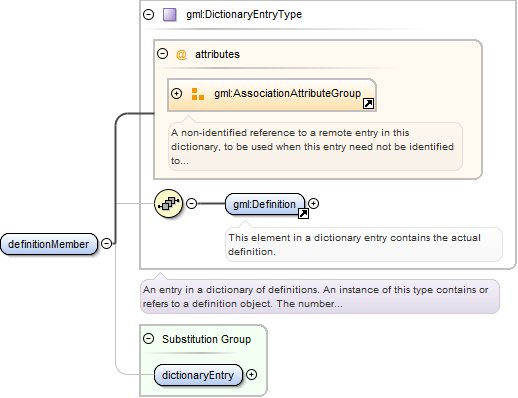The image size is (518, 398).
Task: Select the gml:AssociationAttributeGroup node
Action: [x=272, y=95]
